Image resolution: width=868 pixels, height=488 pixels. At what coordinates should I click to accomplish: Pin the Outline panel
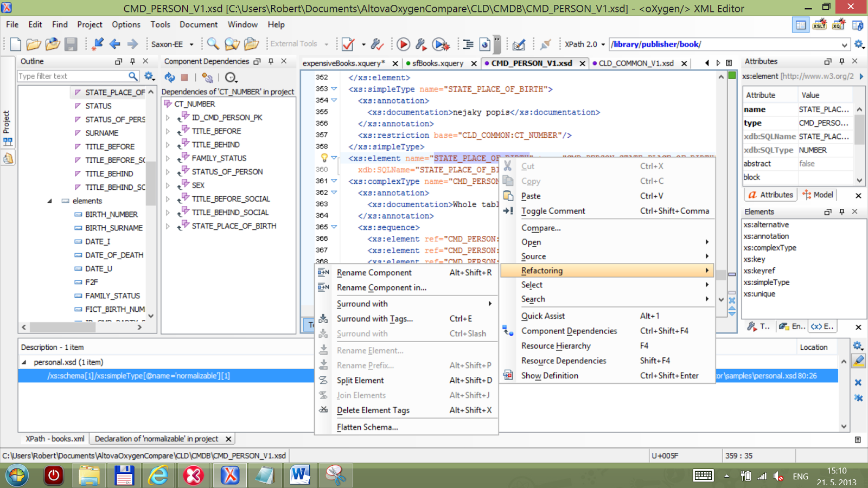pos(132,61)
